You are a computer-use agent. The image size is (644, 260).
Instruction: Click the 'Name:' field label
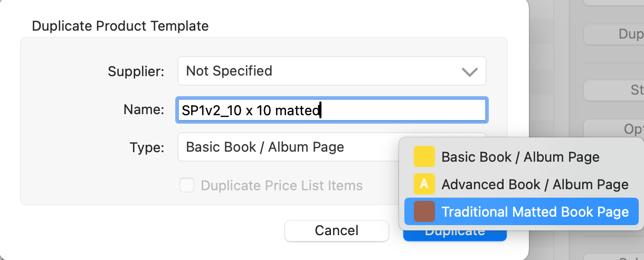(x=144, y=110)
